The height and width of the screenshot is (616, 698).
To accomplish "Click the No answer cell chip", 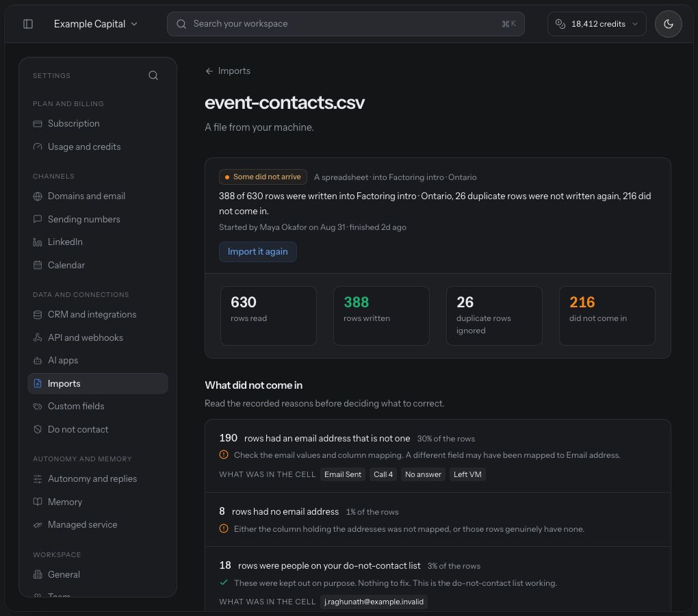I will [x=423, y=474].
